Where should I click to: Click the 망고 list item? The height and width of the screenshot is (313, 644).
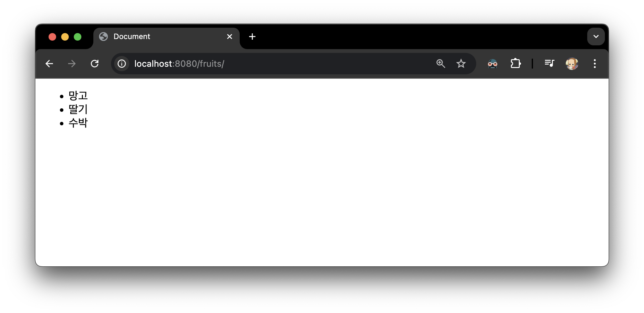coord(78,95)
